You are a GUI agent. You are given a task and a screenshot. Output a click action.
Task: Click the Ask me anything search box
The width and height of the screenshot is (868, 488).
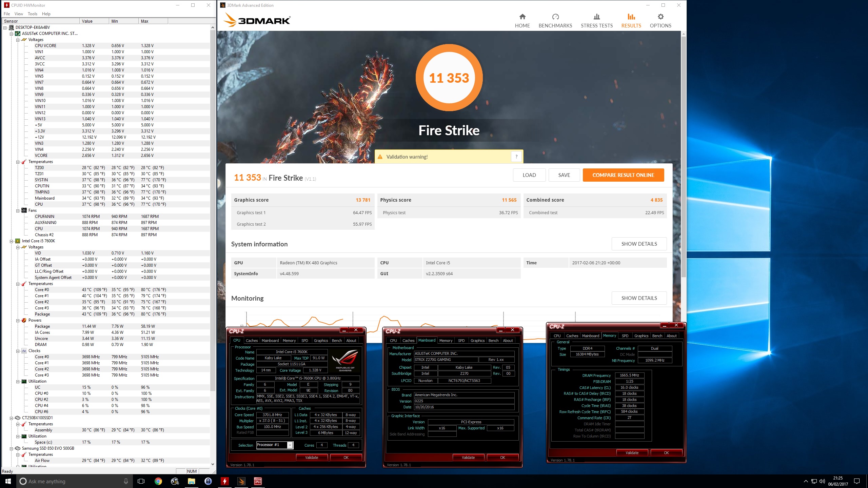(75, 481)
